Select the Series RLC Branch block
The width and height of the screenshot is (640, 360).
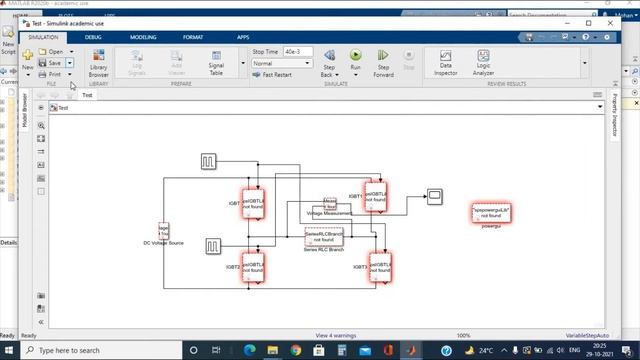pos(324,237)
